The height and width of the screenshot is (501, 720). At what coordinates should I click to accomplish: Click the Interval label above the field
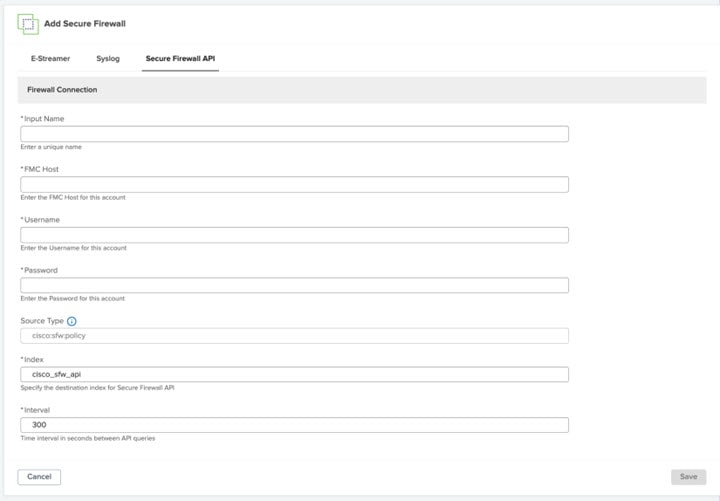[38, 409]
